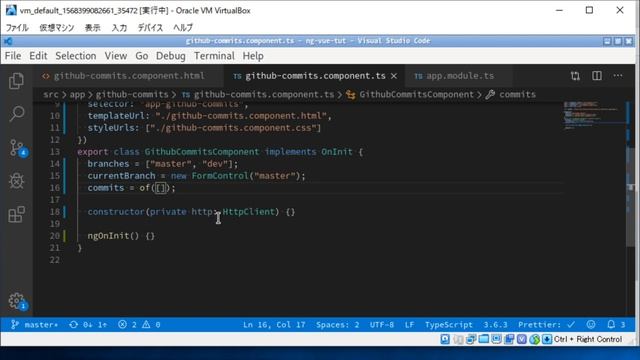Change indentation via Spaces: 2

(338, 325)
